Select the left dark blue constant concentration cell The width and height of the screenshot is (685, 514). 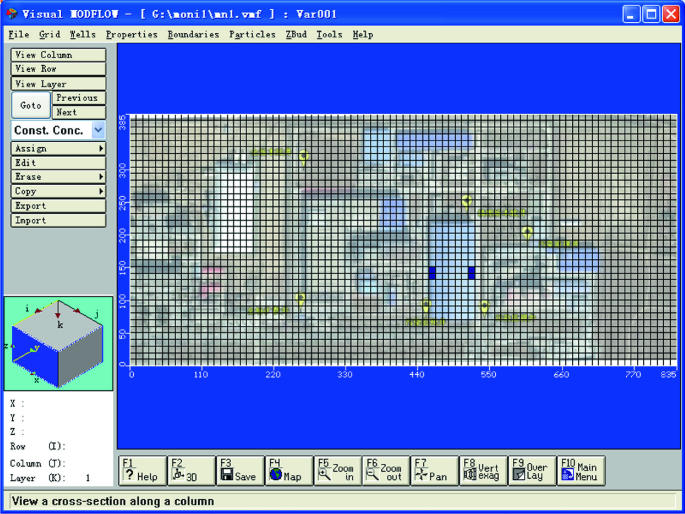coord(432,273)
